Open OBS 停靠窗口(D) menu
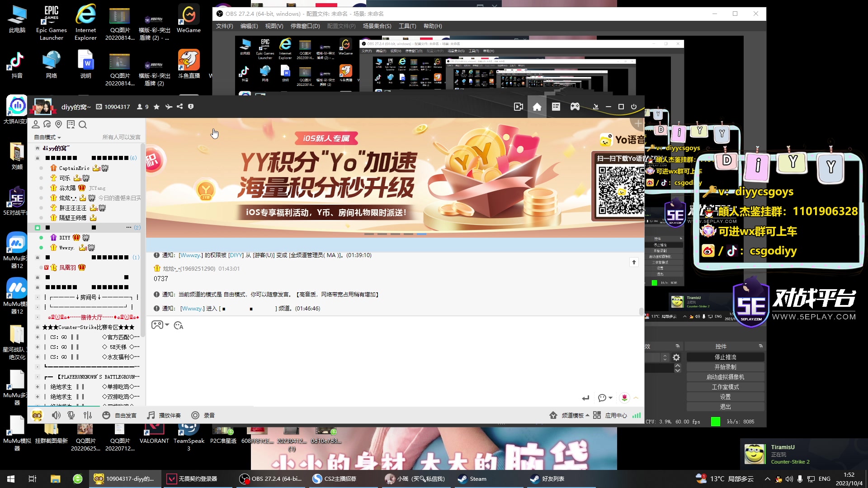This screenshot has height=488, width=868. coord(305,26)
